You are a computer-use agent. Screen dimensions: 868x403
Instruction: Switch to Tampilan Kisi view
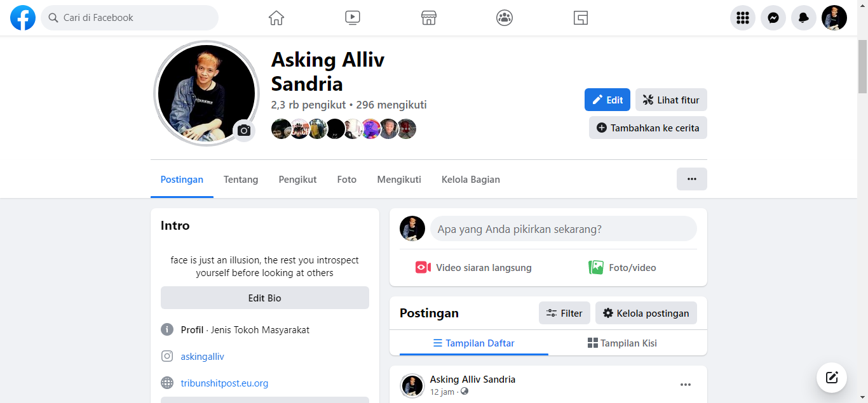(622, 343)
